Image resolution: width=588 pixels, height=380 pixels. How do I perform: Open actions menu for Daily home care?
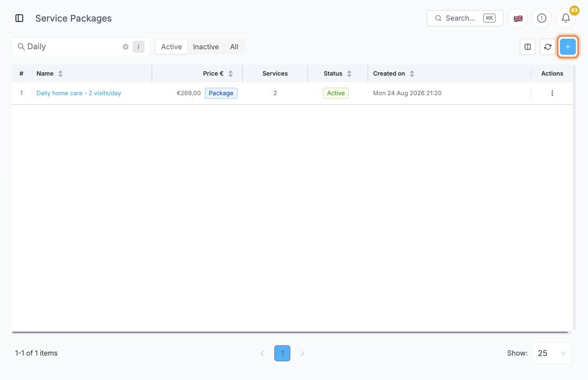pos(552,93)
